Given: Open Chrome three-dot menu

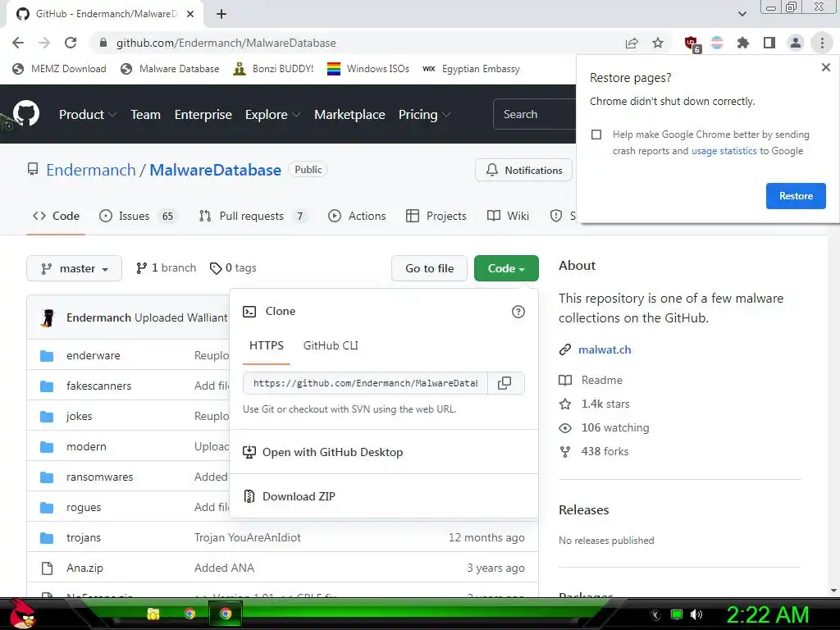Looking at the screenshot, I should (x=822, y=43).
